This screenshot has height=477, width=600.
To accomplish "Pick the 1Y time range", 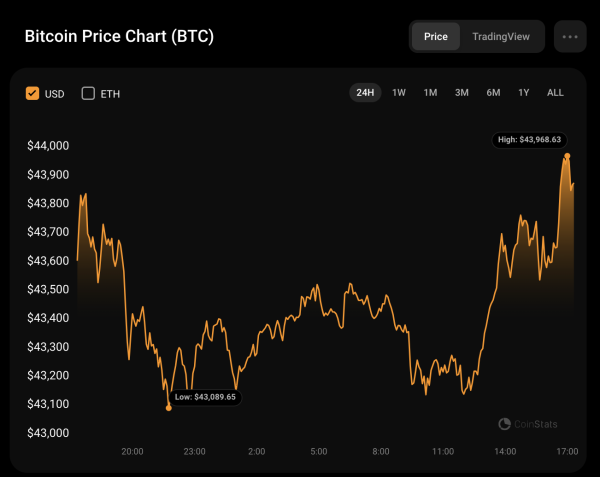I will pyautogui.click(x=523, y=93).
